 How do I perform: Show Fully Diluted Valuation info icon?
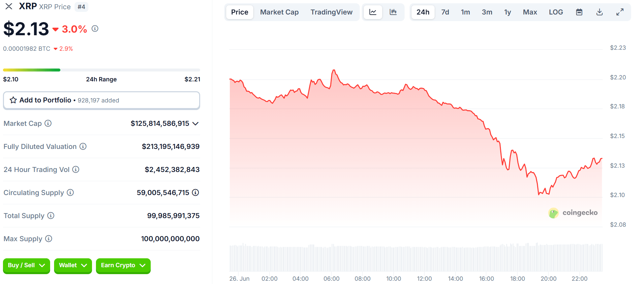point(83,146)
